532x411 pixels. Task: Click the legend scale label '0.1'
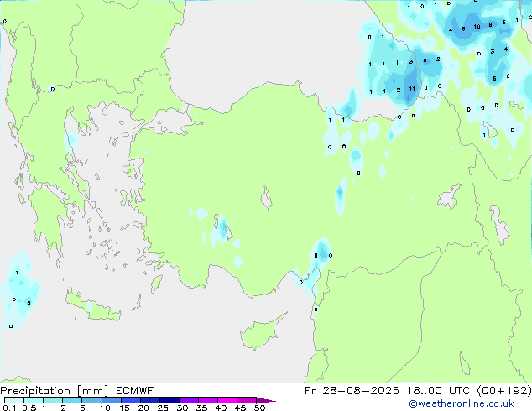click(x=9, y=408)
